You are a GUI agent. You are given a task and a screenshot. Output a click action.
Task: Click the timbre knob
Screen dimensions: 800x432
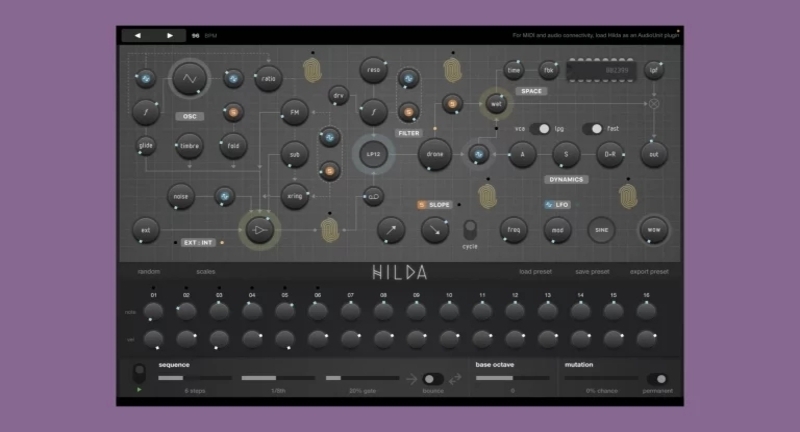click(189, 146)
